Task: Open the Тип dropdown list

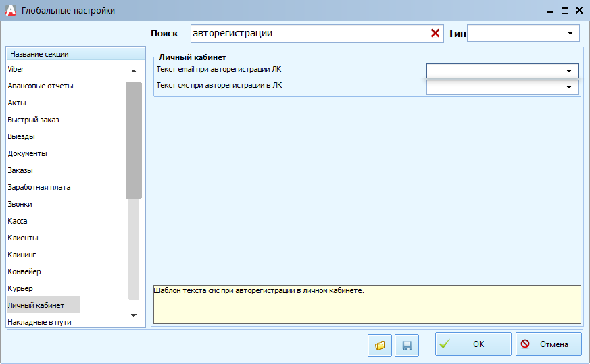Action: coord(570,33)
